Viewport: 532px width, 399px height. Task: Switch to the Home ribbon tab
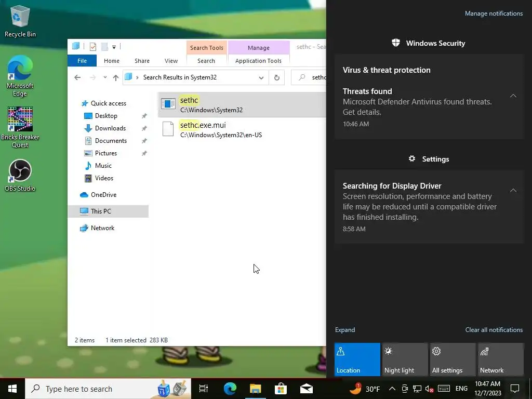point(112,61)
